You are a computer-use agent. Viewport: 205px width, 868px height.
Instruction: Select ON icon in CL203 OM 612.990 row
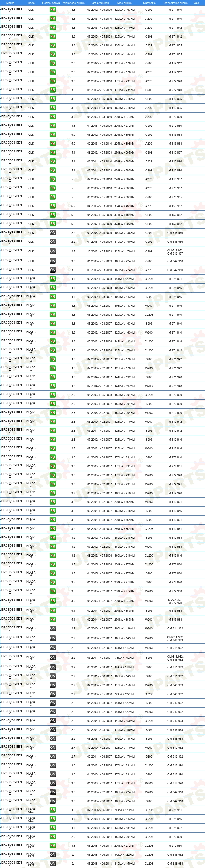click(x=52, y=766)
